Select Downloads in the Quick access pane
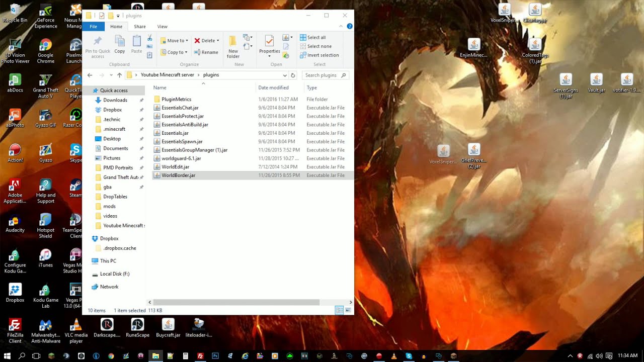Viewport: 644px width, 362px height. click(x=115, y=100)
